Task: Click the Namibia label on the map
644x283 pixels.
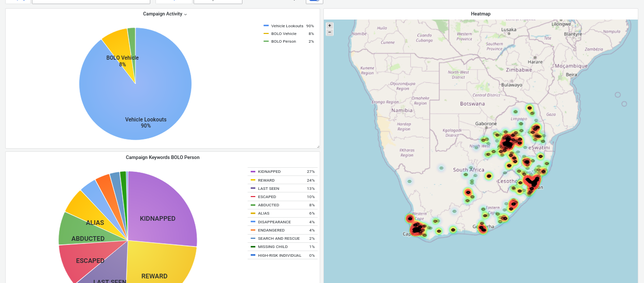Action: (402, 110)
